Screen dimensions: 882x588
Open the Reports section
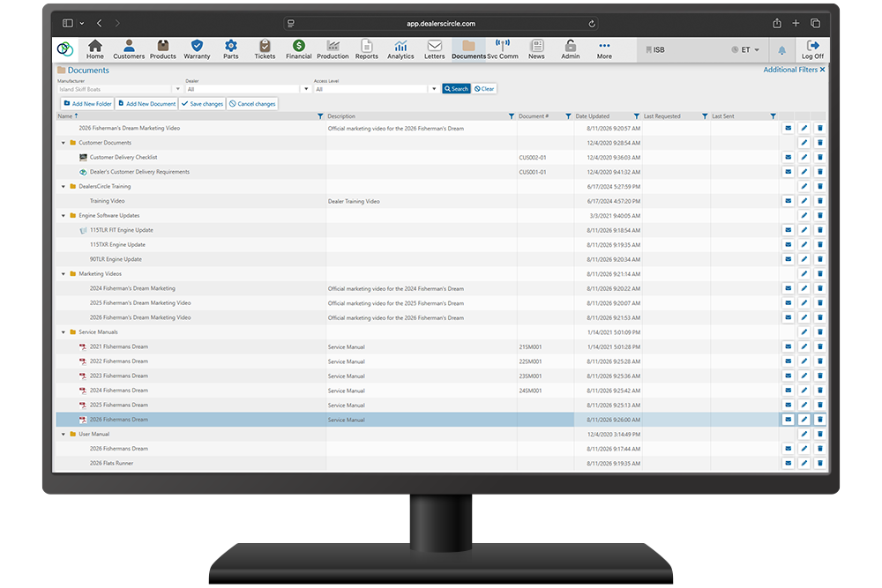pos(366,49)
